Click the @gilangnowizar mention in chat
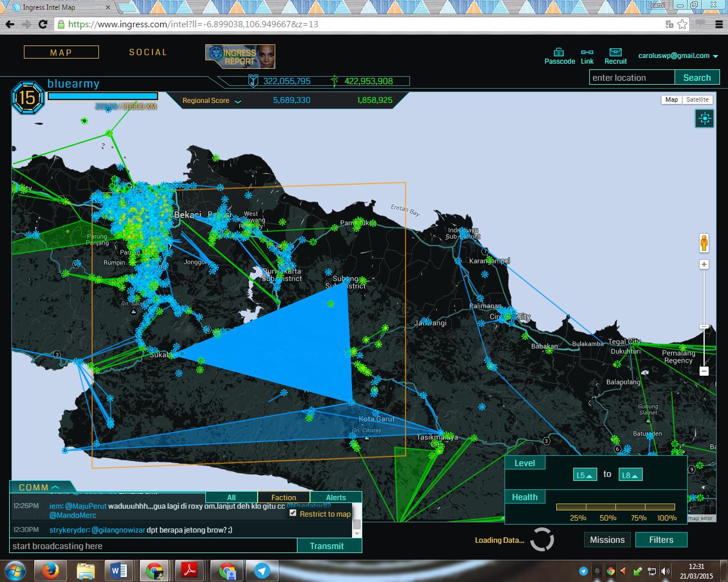The width and height of the screenshot is (728, 582). tap(118, 530)
